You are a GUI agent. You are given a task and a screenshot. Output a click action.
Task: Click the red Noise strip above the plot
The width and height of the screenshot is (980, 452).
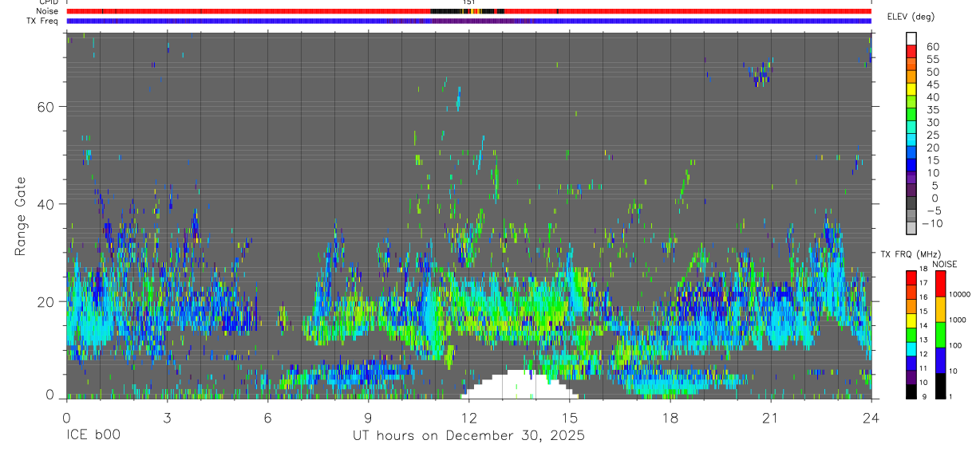click(468, 11)
